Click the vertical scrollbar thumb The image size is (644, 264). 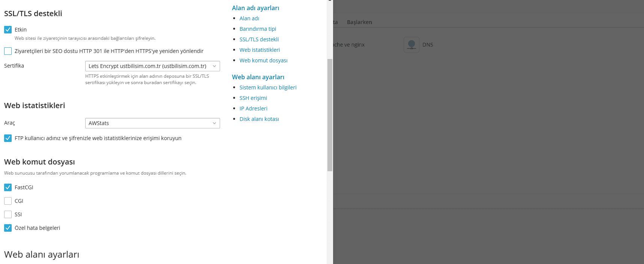330,115
